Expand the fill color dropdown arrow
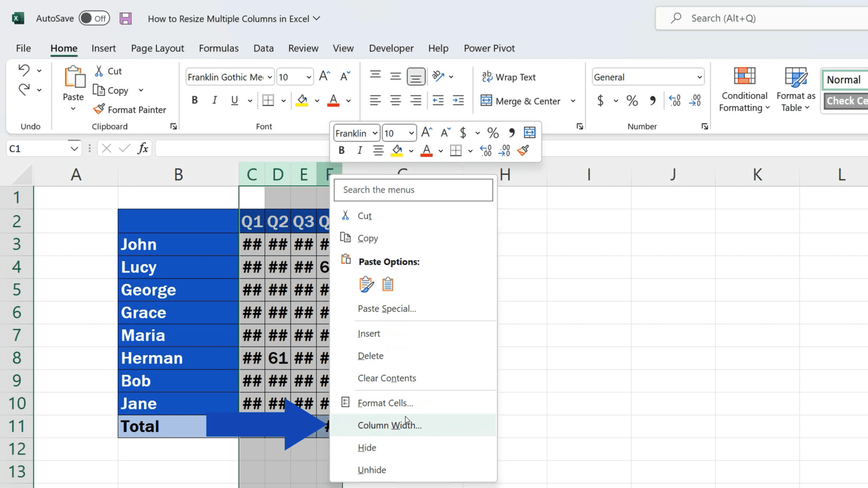Viewport: 868px width, 488px height. [316, 100]
